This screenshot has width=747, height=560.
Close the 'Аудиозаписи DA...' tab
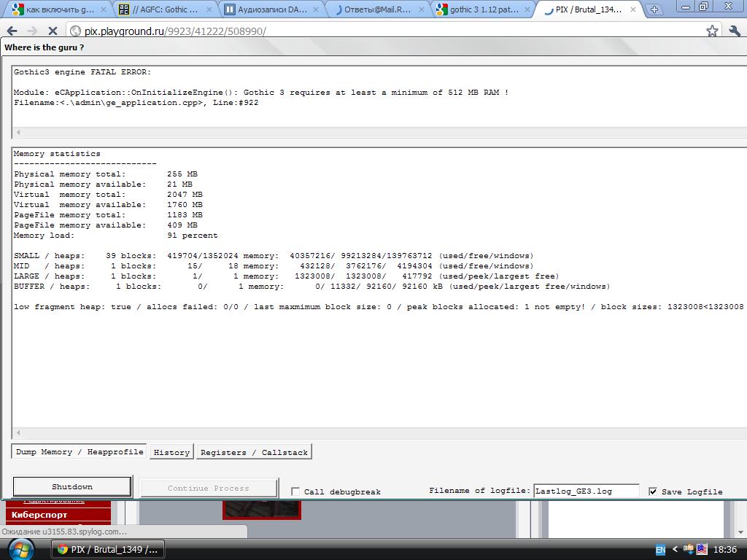coord(315,9)
